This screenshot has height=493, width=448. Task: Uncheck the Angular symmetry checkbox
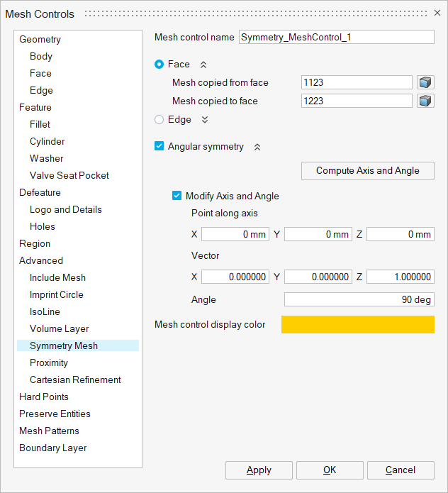point(159,147)
